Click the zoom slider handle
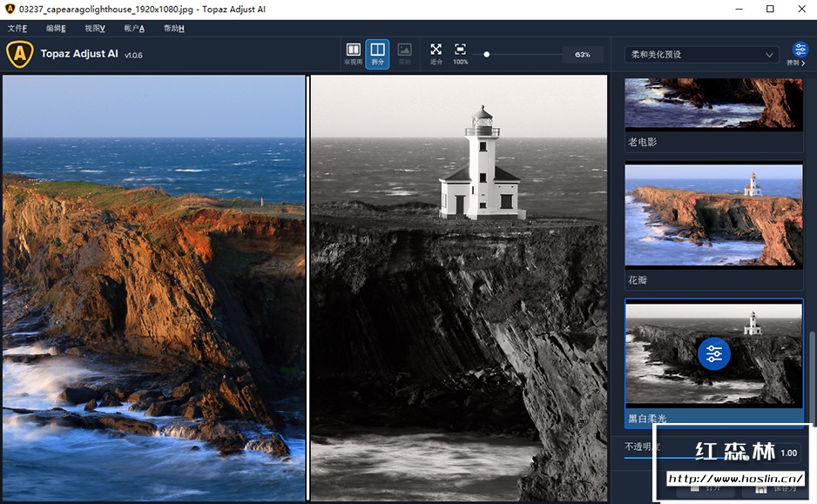The image size is (817, 504). click(x=487, y=55)
